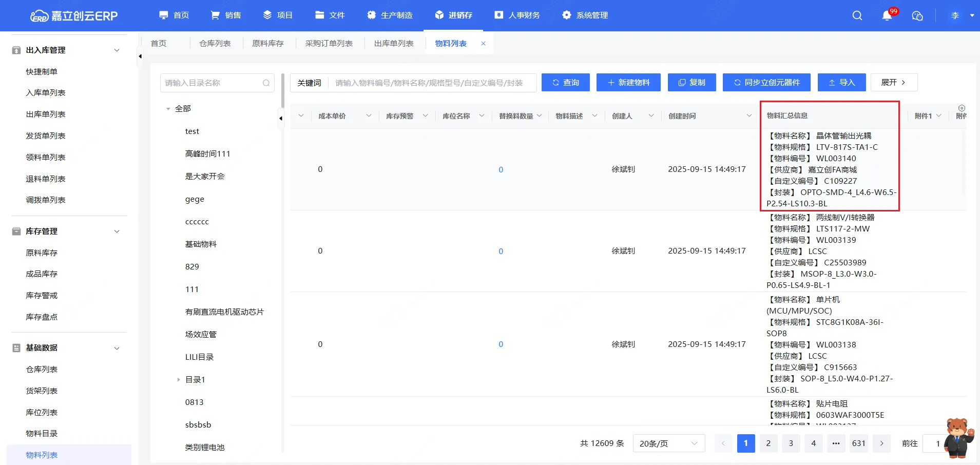Click the 新建物料 button
Screen dimensions: 980x465
tap(628, 83)
